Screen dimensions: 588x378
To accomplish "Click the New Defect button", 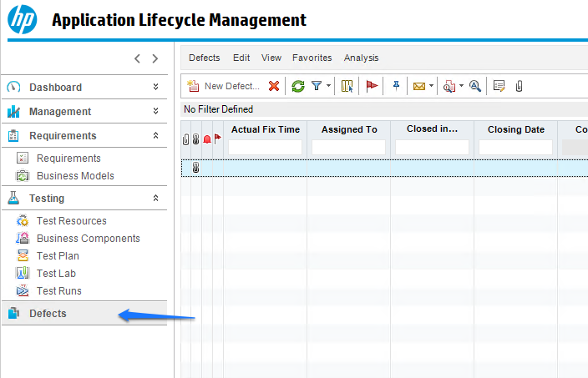I will (x=223, y=86).
